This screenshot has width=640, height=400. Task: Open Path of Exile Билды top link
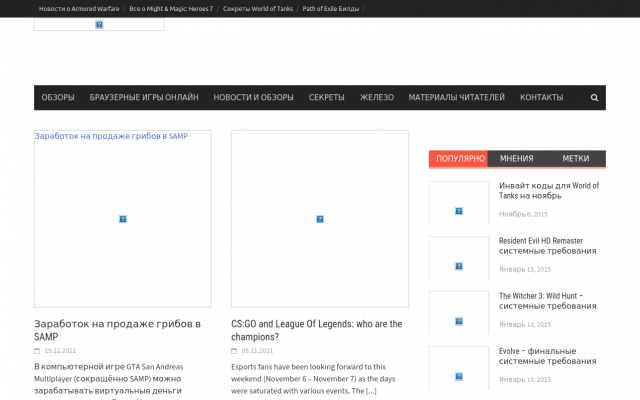tap(331, 9)
